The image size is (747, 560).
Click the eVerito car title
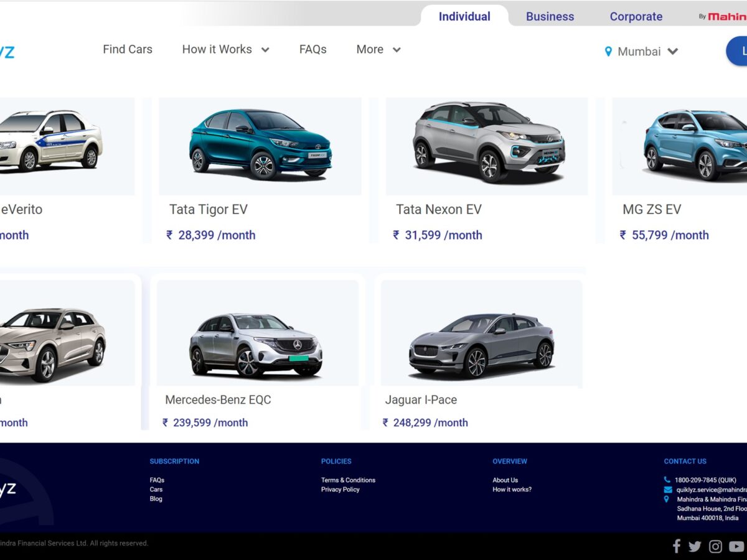coord(21,210)
